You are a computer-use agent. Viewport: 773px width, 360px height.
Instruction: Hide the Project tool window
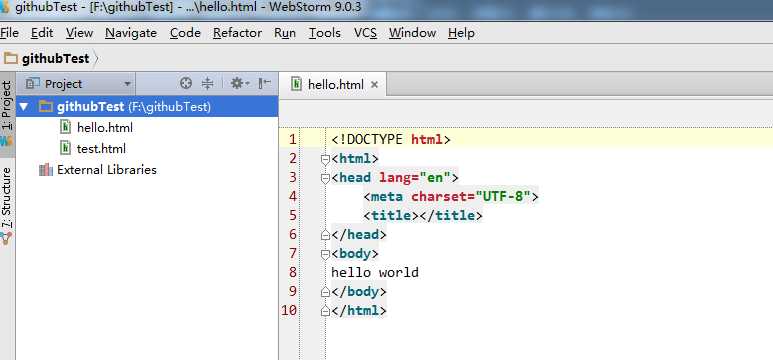point(265,83)
